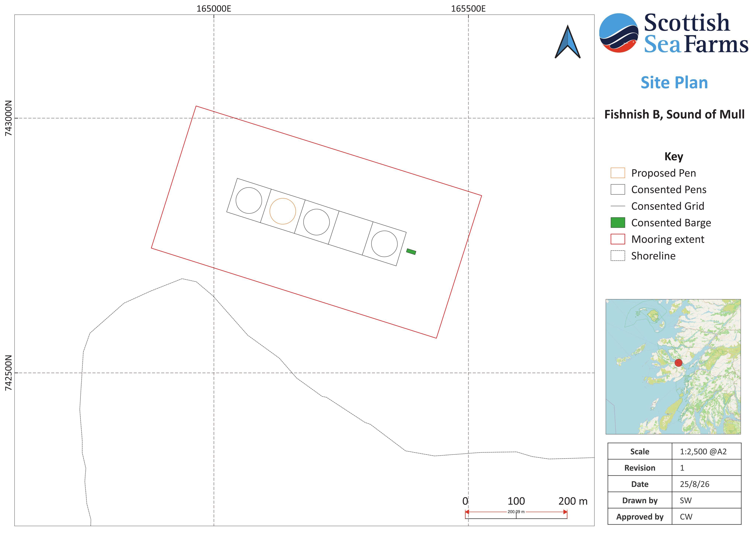Click the '165500E' easting label
The width and height of the screenshot is (756, 535).
[x=468, y=8]
